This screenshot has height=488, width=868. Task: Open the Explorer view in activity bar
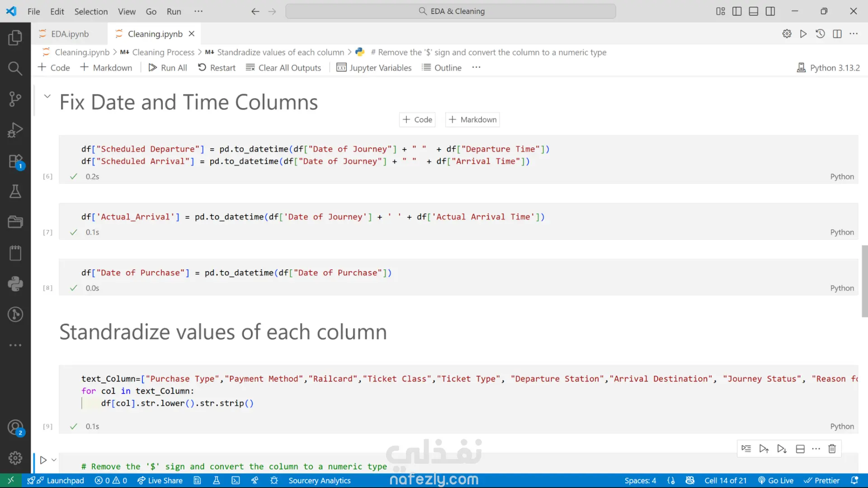pos(15,38)
